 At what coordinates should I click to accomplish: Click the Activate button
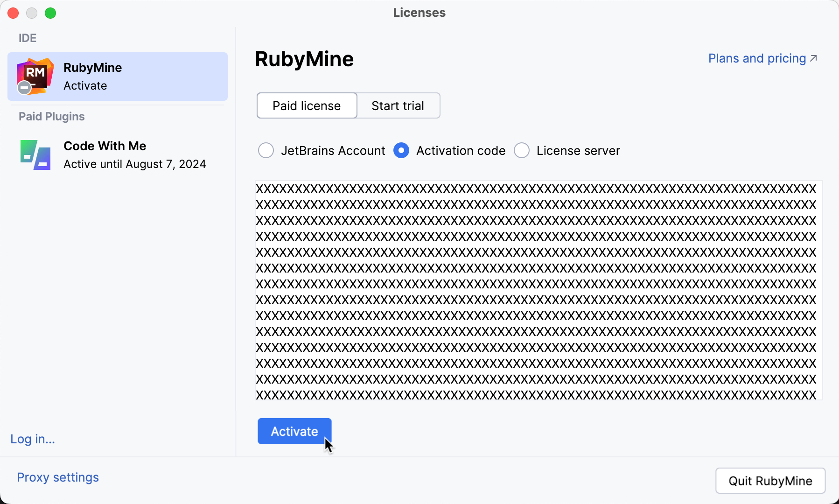pos(294,431)
